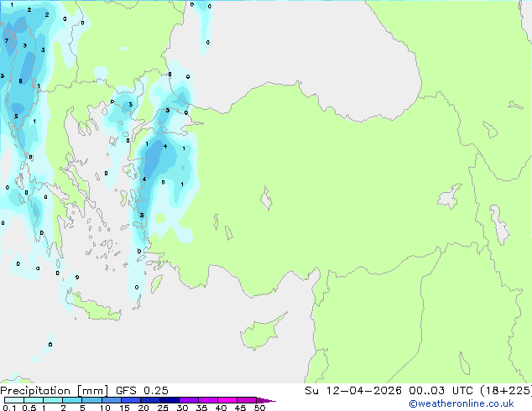Click the legend label "40"
Viewport: 532px width, 411px height.
(221, 408)
